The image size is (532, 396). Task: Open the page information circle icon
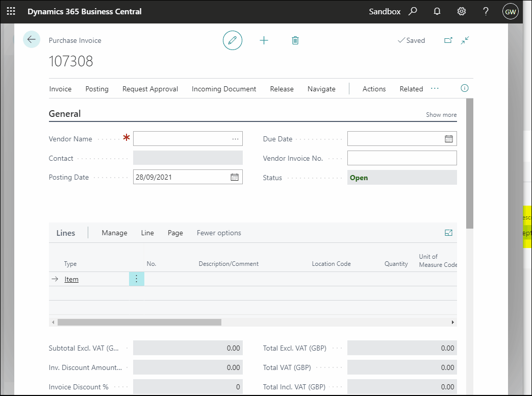[x=464, y=88]
